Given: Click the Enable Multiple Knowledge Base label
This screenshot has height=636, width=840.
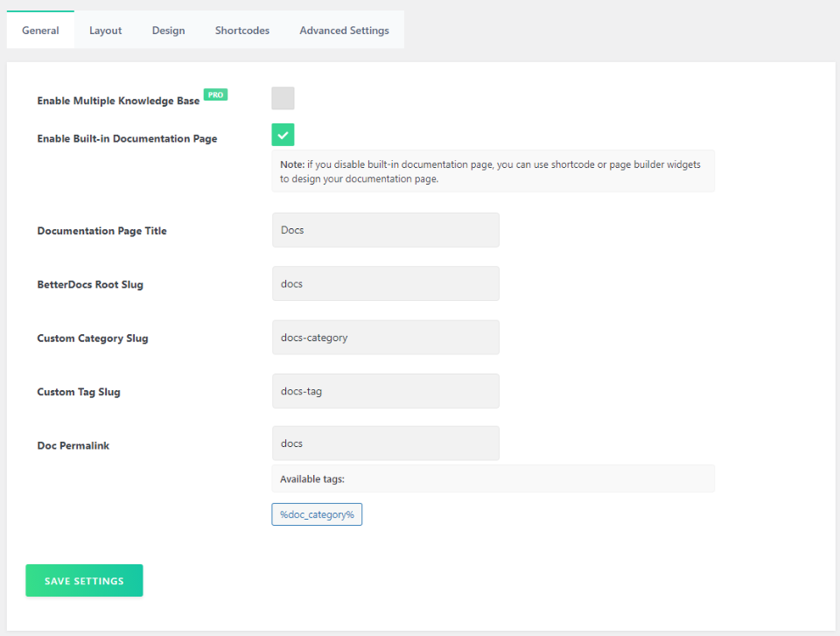Looking at the screenshot, I should (x=118, y=101).
